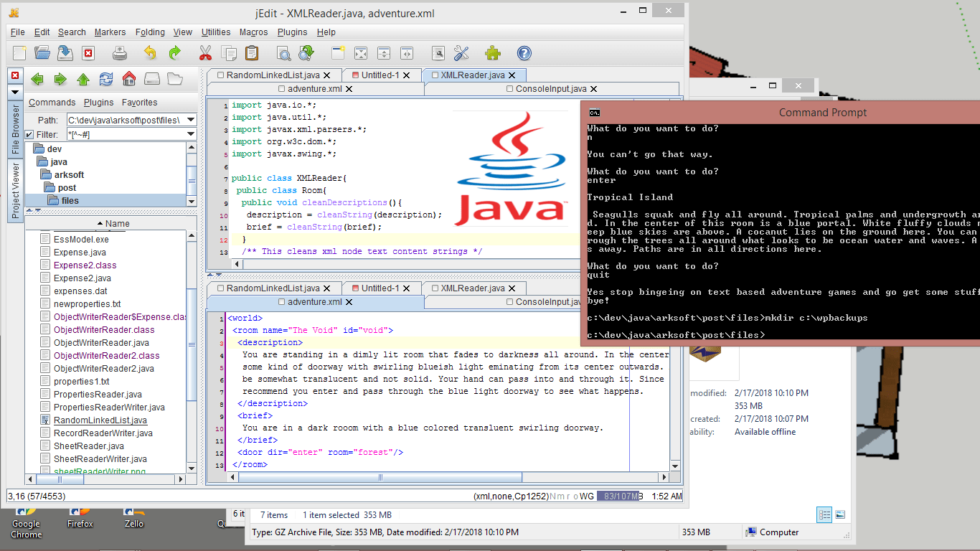Switch to ConsoleInput.java tab in upper pane

[x=551, y=89]
